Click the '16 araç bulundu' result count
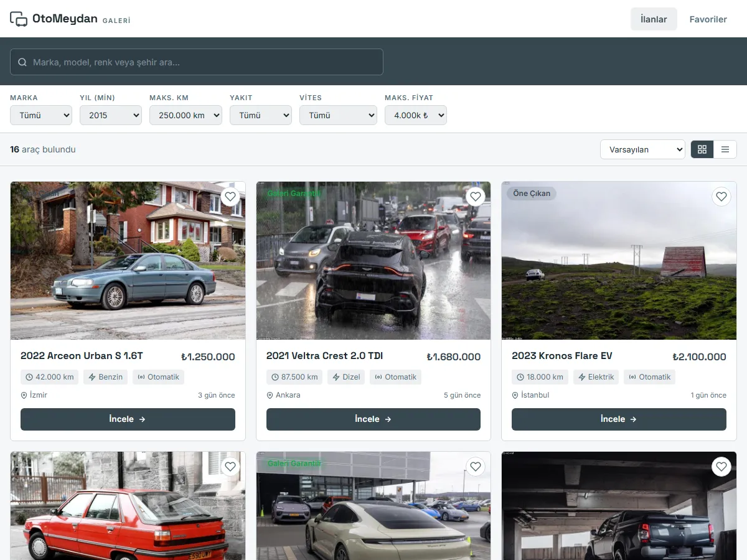Screen dimensions: 747x560 pos(43,149)
